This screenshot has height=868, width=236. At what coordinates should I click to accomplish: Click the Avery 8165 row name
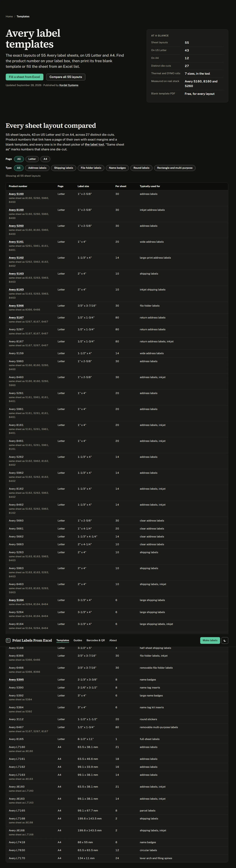[x=16, y=739]
